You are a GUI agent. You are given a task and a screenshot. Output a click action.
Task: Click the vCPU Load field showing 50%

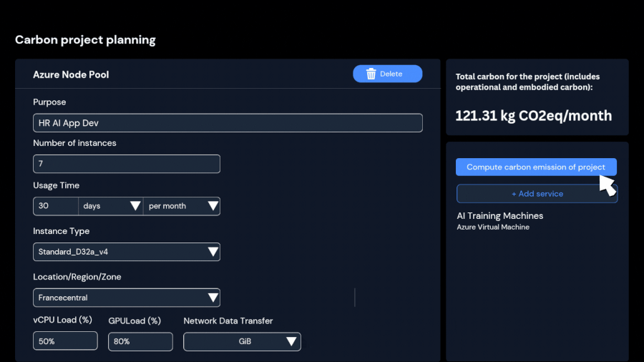pyautogui.click(x=65, y=341)
